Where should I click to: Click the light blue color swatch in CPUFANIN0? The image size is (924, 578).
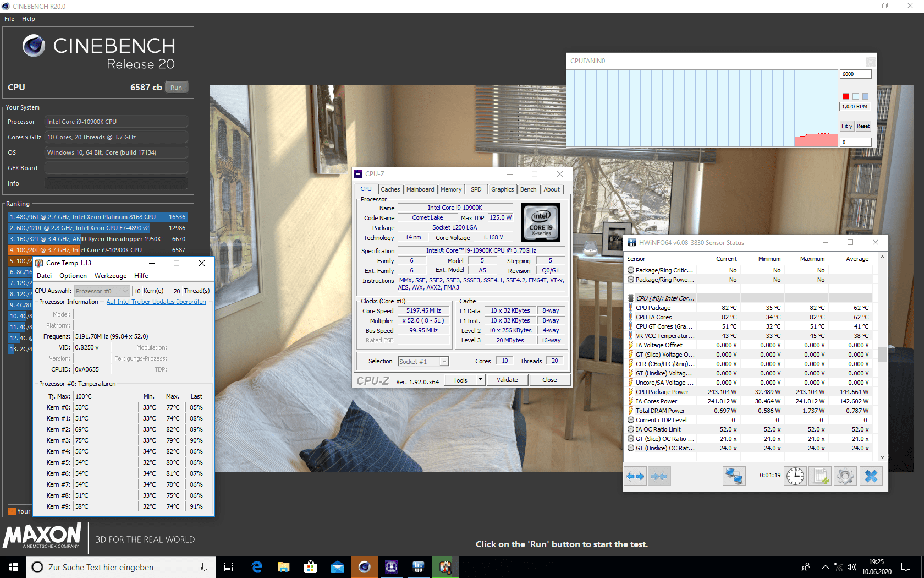[865, 96]
